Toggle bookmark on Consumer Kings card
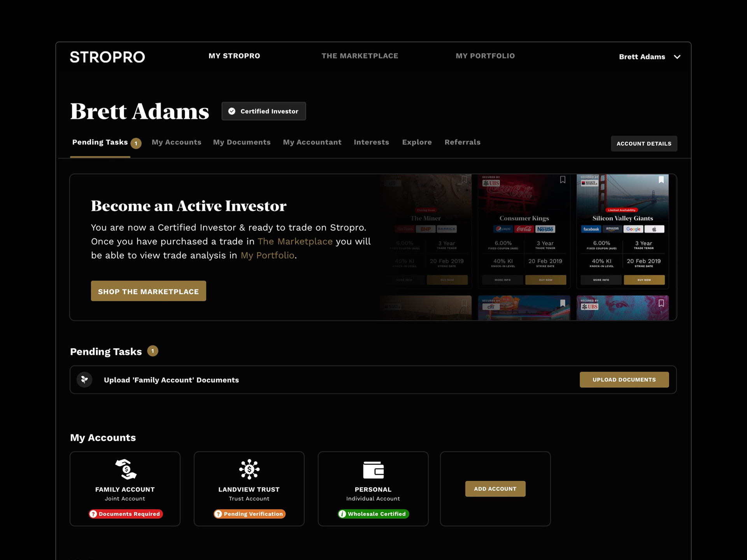747x560 pixels. pos(563,180)
